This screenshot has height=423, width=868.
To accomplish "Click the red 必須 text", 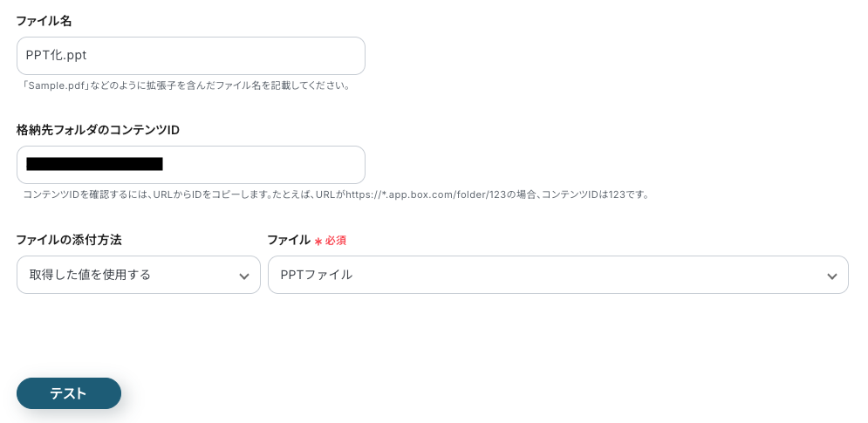I will pos(336,241).
